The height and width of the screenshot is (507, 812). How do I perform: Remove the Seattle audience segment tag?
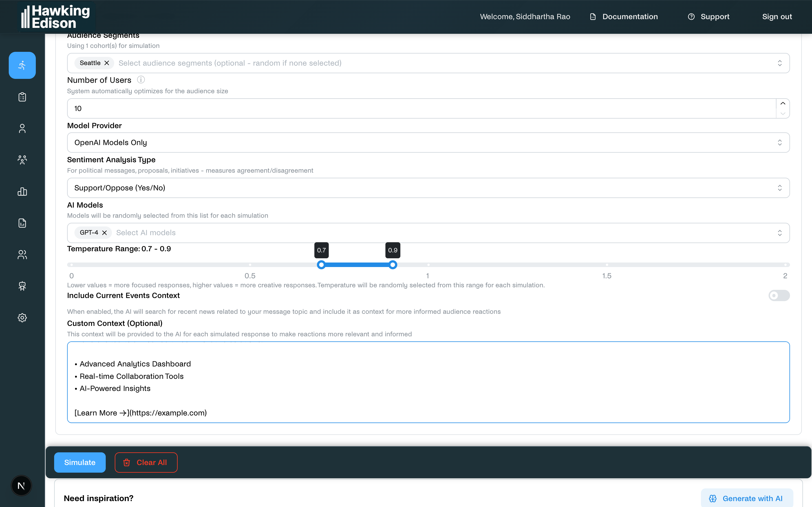point(107,63)
